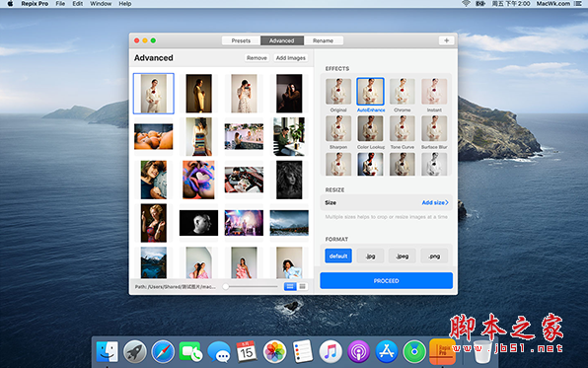
Task: Open the Window menu
Action: (x=101, y=4)
